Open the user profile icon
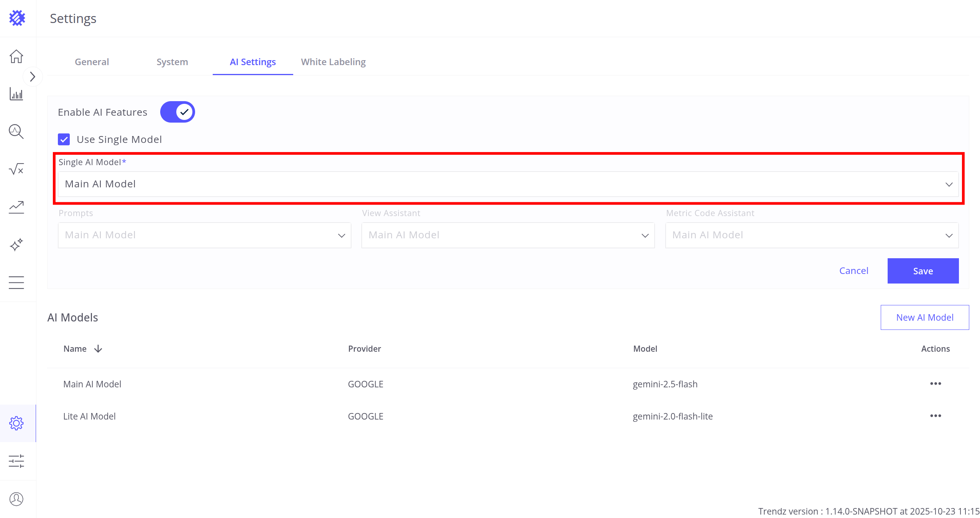980x518 pixels. coord(16,499)
